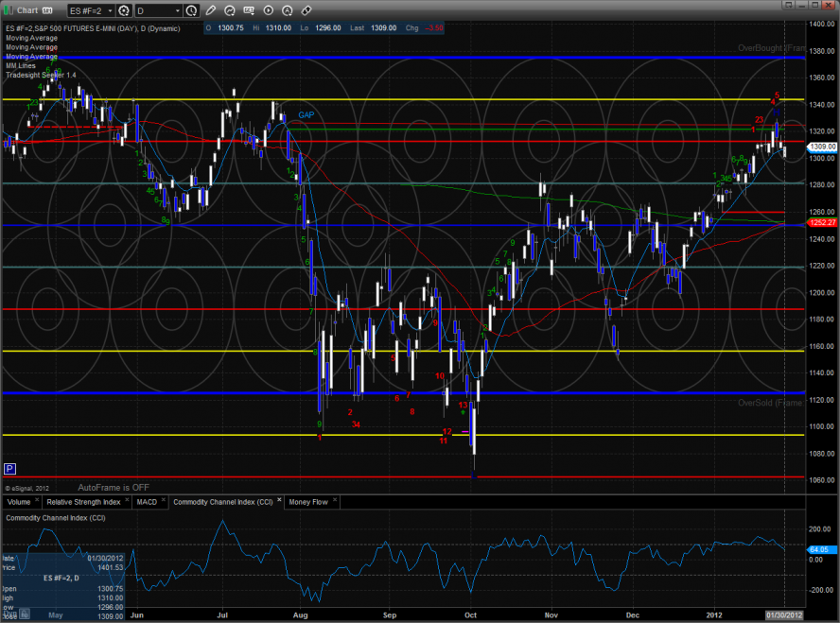Click the second Moving Average study label

pos(31,47)
